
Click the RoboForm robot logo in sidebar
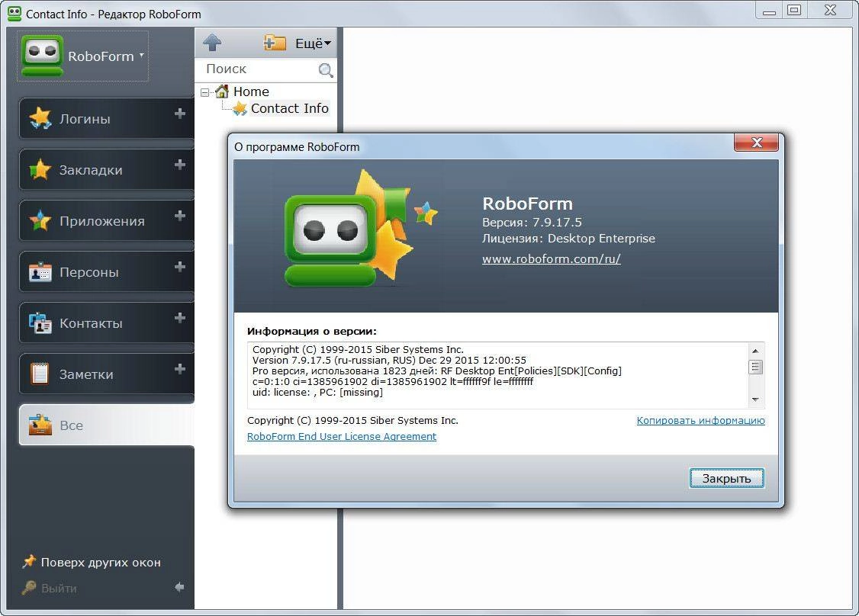click(x=42, y=56)
